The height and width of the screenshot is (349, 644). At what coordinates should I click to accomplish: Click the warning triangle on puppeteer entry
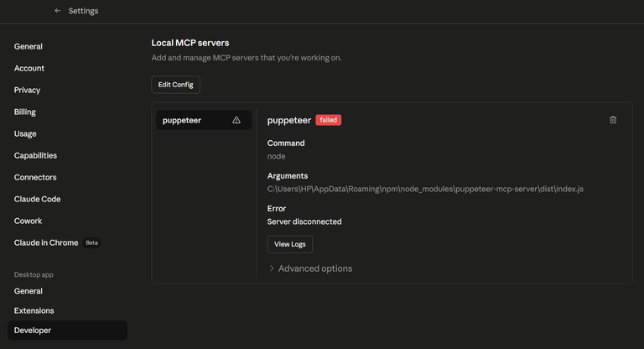pyautogui.click(x=236, y=120)
